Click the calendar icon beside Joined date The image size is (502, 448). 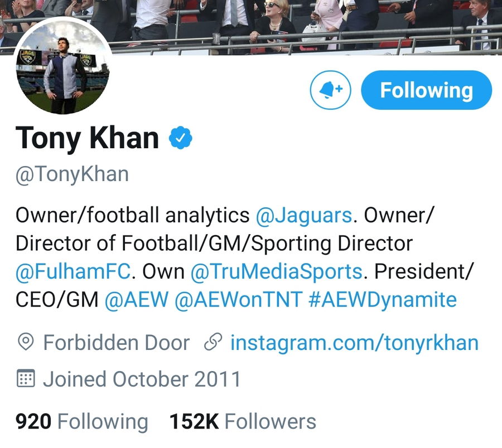coord(26,379)
